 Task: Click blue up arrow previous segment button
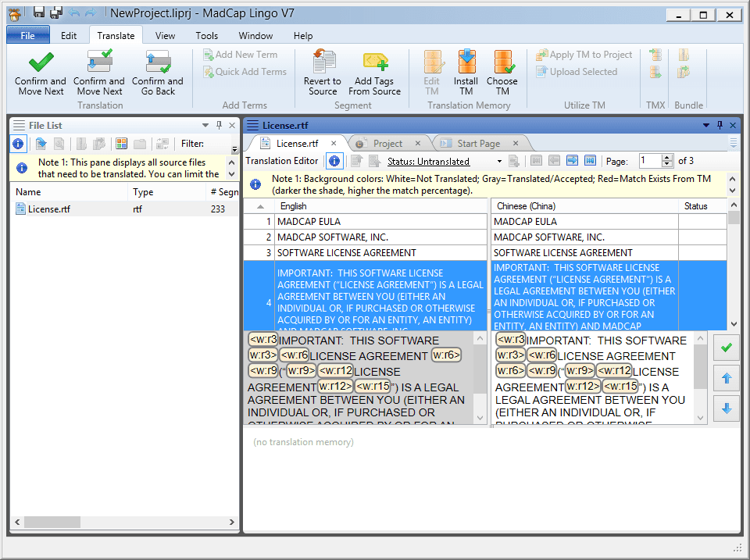click(x=727, y=378)
